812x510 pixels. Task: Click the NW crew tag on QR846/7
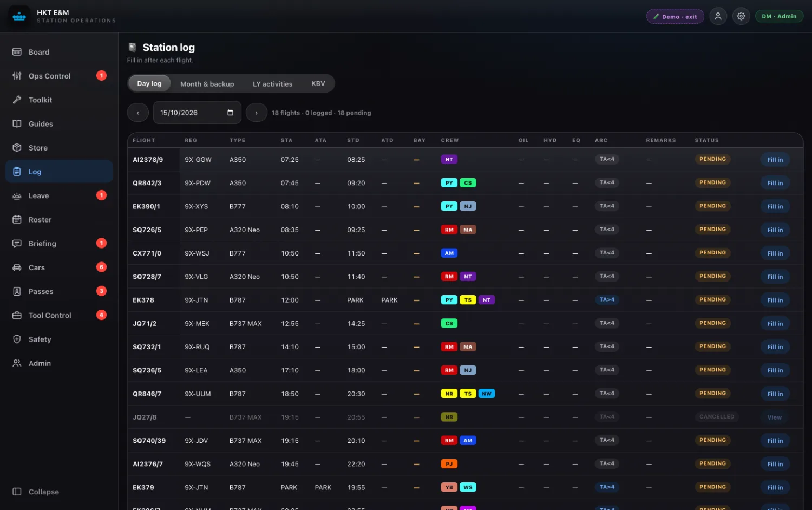487,394
